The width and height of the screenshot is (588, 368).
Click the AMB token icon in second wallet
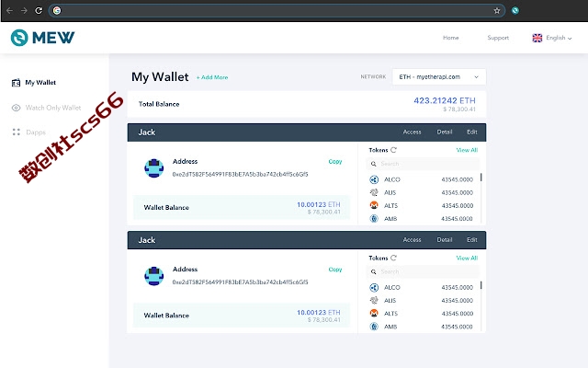coord(374,327)
